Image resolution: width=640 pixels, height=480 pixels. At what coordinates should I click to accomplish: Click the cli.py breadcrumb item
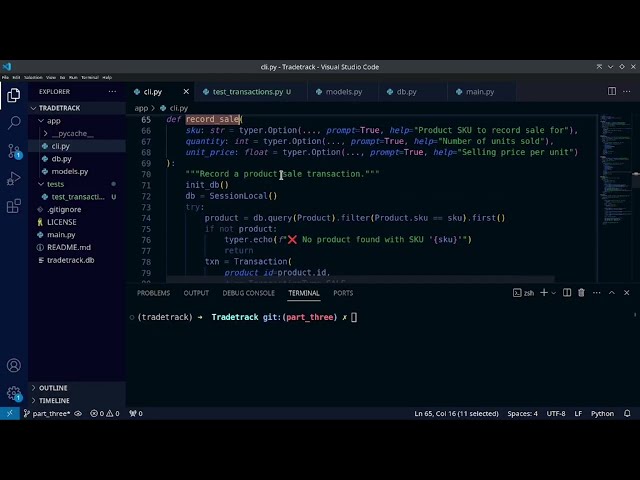[x=174, y=108]
